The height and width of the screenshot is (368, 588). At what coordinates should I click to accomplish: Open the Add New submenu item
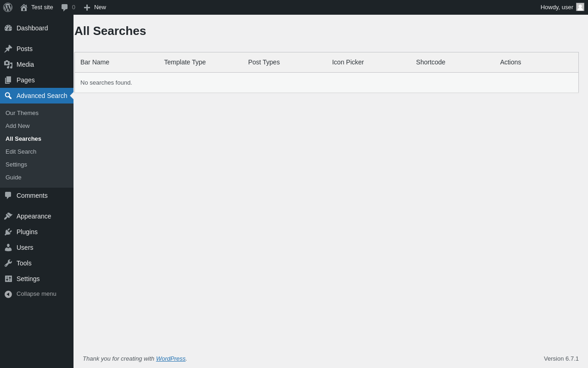(x=17, y=126)
